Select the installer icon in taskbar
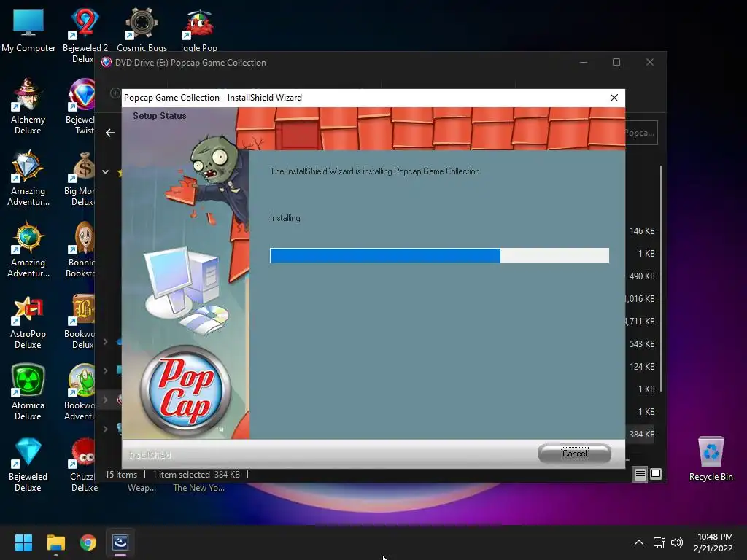 click(120, 542)
